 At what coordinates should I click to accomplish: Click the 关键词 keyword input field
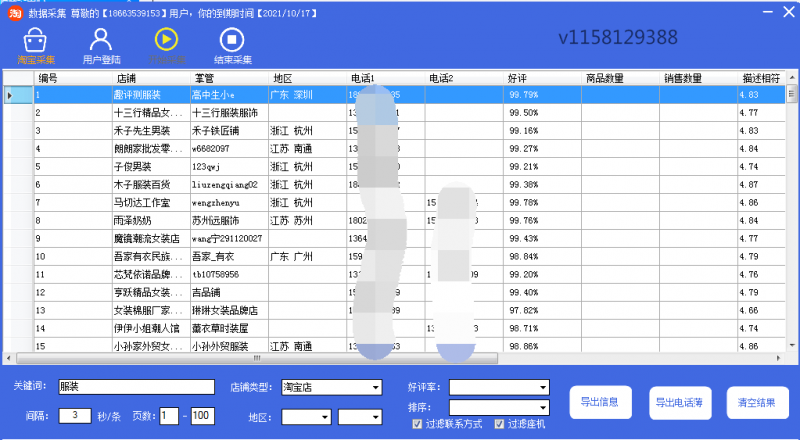click(136, 387)
